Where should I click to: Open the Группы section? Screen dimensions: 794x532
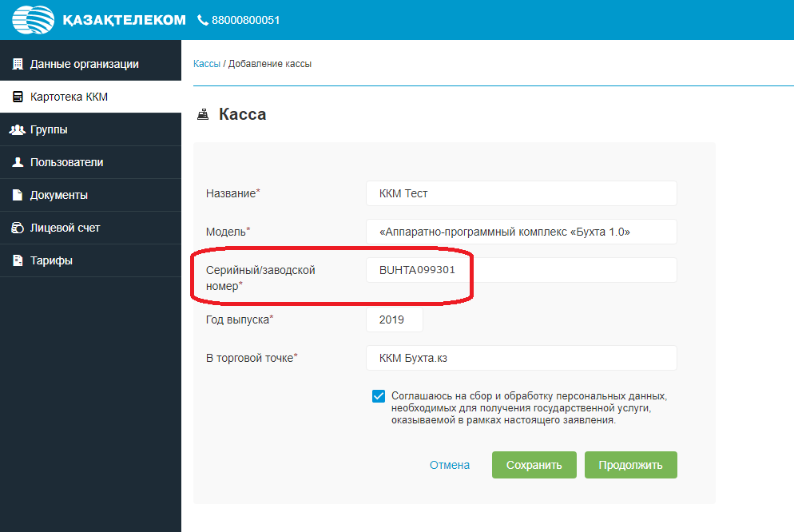point(90,129)
